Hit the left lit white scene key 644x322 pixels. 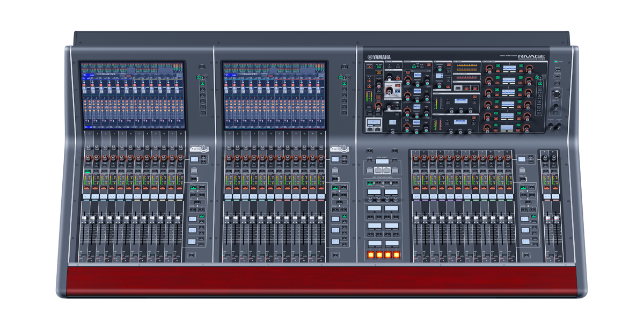click(378, 170)
